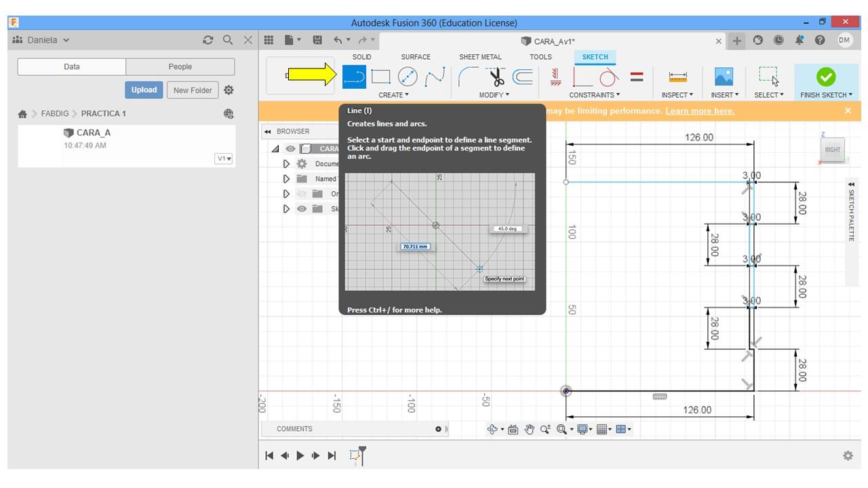Screen dimensions: 868x488
Task: Search in the data panel
Action: click(228, 40)
